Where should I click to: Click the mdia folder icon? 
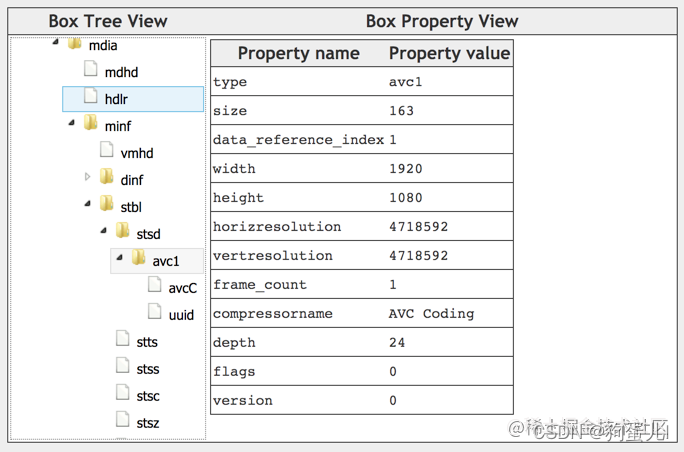(x=75, y=44)
